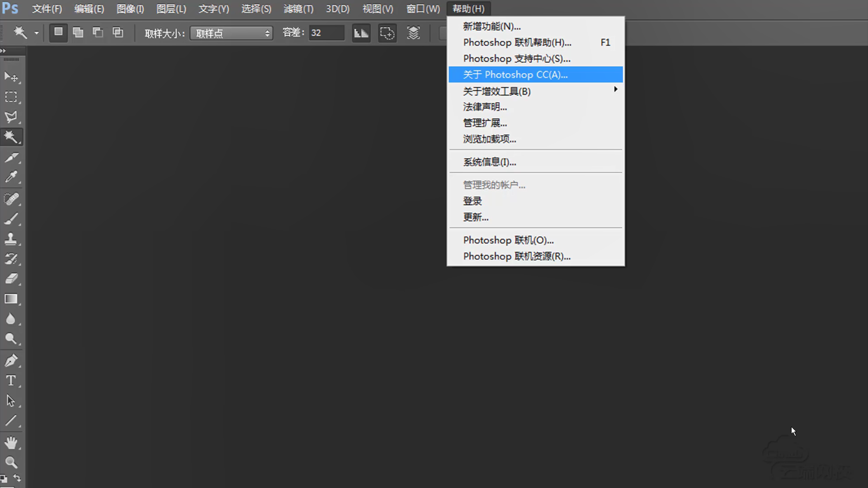Open the 窗口(W) menu
Image resolution: width=868 pixels, height=488 pixels.
tap(423, 9)
